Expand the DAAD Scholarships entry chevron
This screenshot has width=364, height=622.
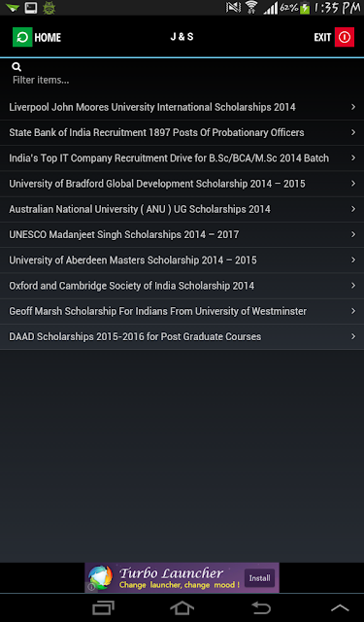353,336
